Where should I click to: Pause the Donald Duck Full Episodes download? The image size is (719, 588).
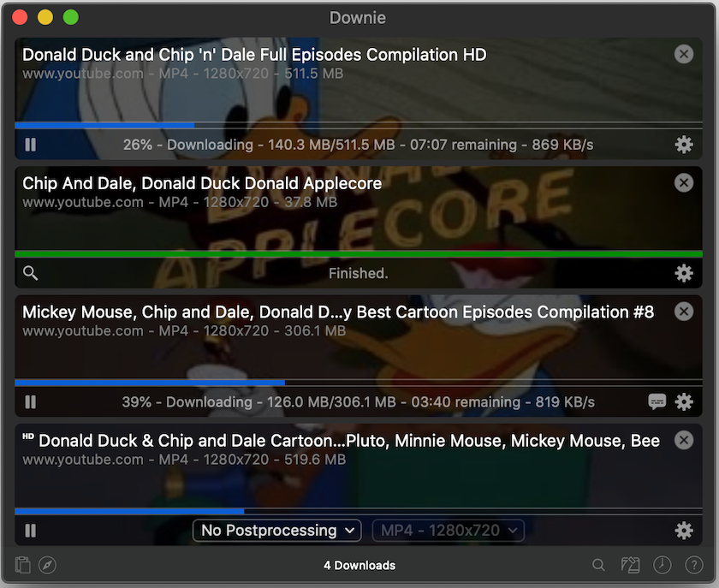(30, 145)
